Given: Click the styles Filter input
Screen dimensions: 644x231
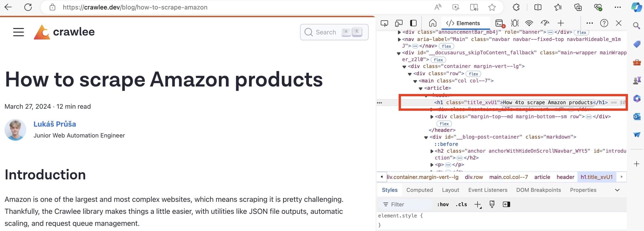Looking at the screenshot, I should (406, 205).
